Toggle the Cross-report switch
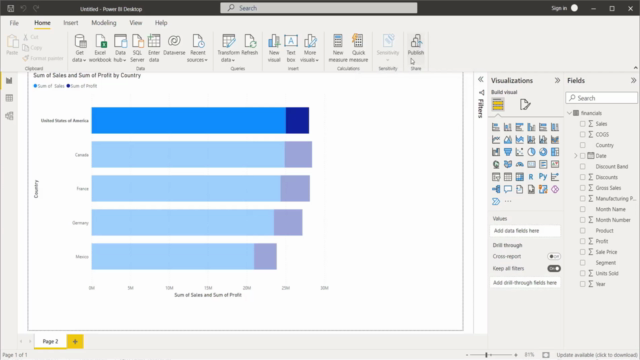This screenshot has height=360, width=640. tap(554, 256)
